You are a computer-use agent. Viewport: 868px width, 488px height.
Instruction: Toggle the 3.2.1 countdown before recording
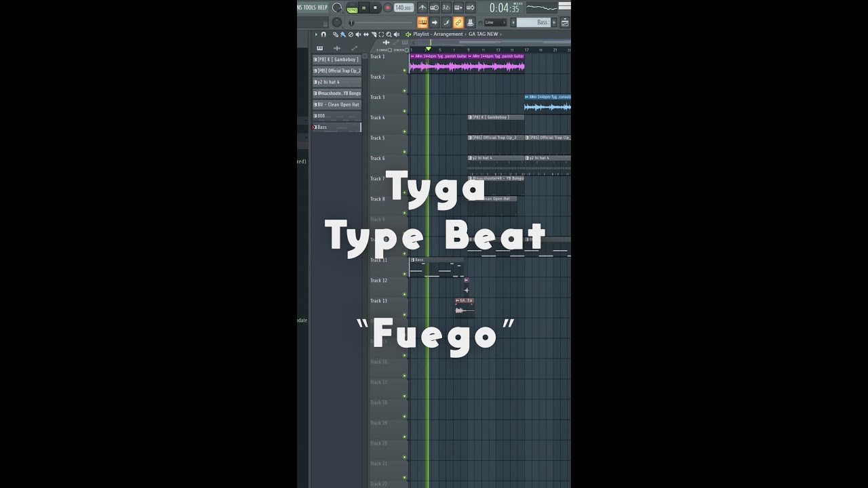pyautogui.click(x=446, y=7)
